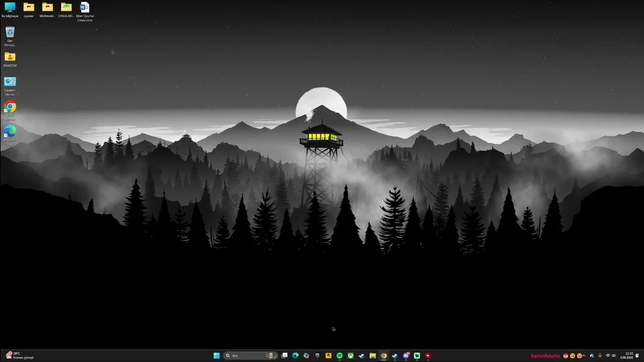Open the clock showing 21:25
Screen dimensions: 644x362
point(627,355)
